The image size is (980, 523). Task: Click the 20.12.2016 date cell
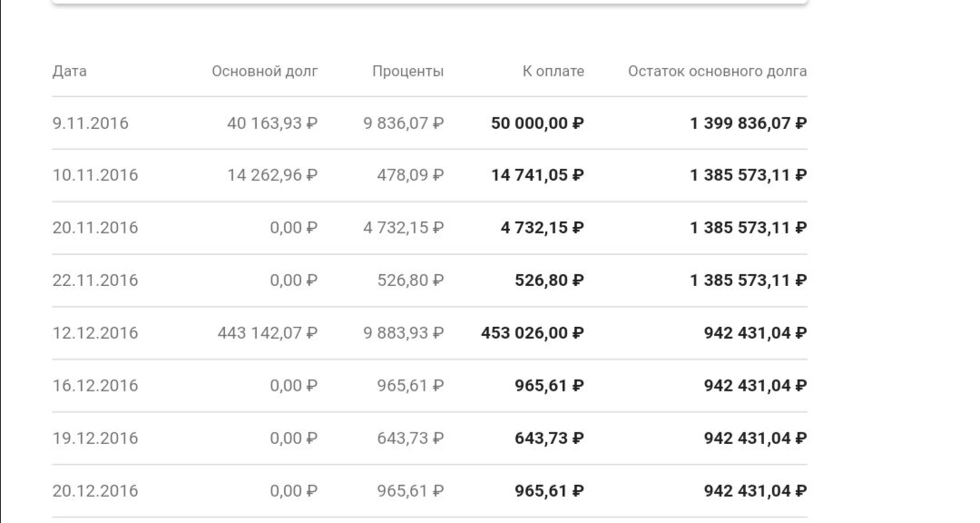95,491
